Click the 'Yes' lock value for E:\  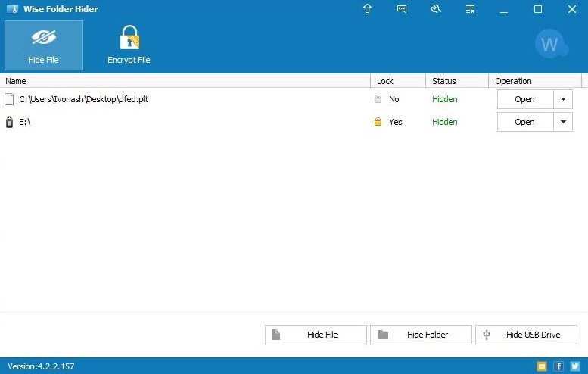coord(396,122)
